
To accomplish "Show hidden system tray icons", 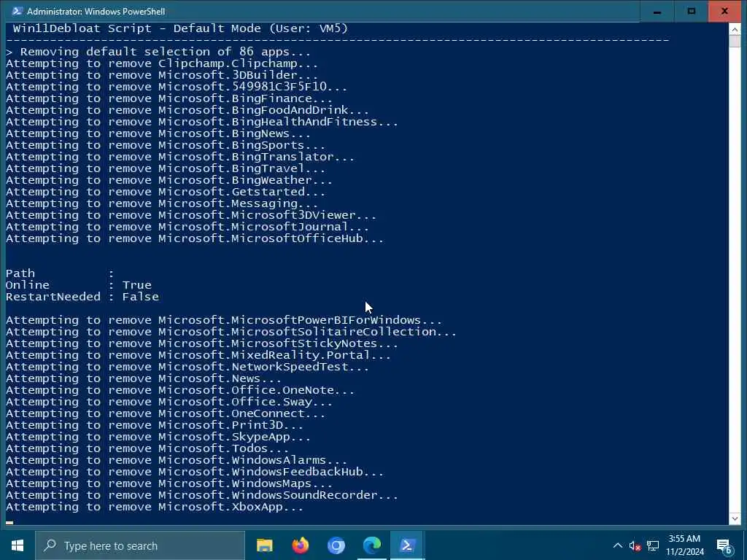I will (617, 545).
